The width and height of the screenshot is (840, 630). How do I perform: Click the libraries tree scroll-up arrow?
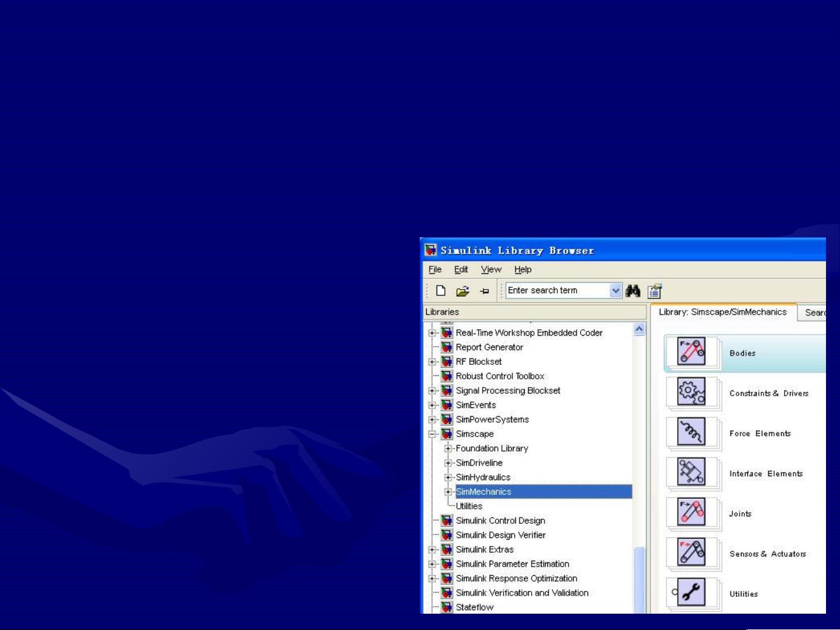point(639,329)
